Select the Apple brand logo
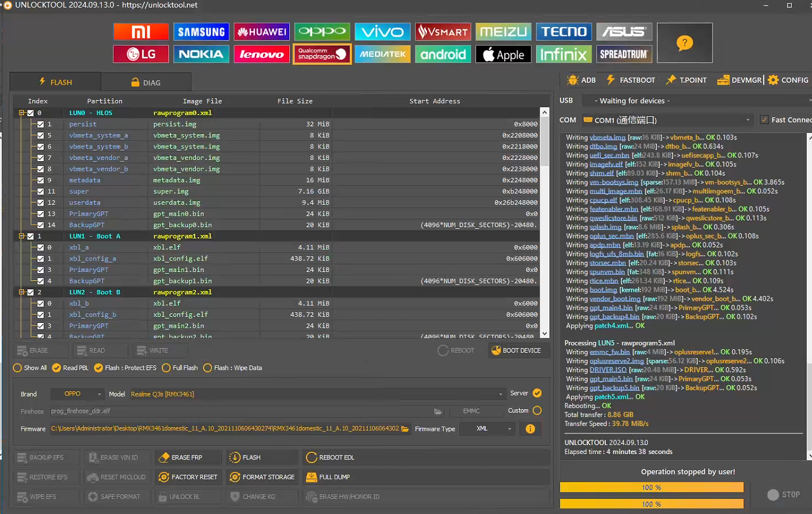The height and width of the screenshot is (514, 812). tap(504, 55)
